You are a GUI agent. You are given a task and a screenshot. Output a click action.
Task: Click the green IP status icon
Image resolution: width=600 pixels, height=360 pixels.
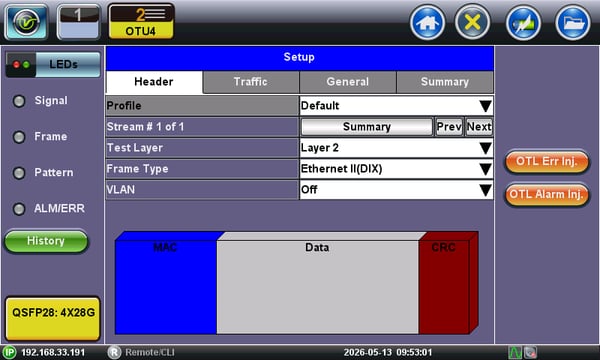[x=9, y=352]
